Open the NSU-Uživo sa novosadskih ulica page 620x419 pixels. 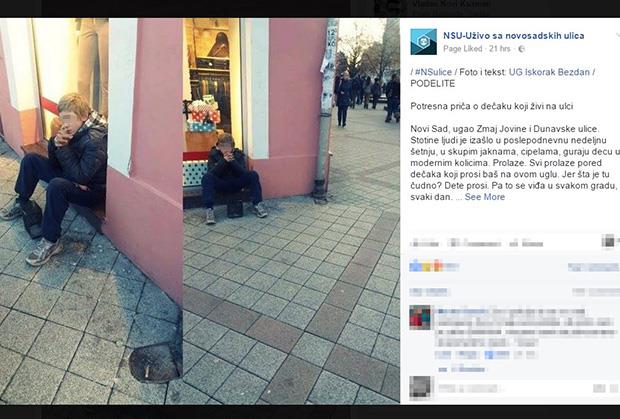pyautogui.click(x=513, y=36)
